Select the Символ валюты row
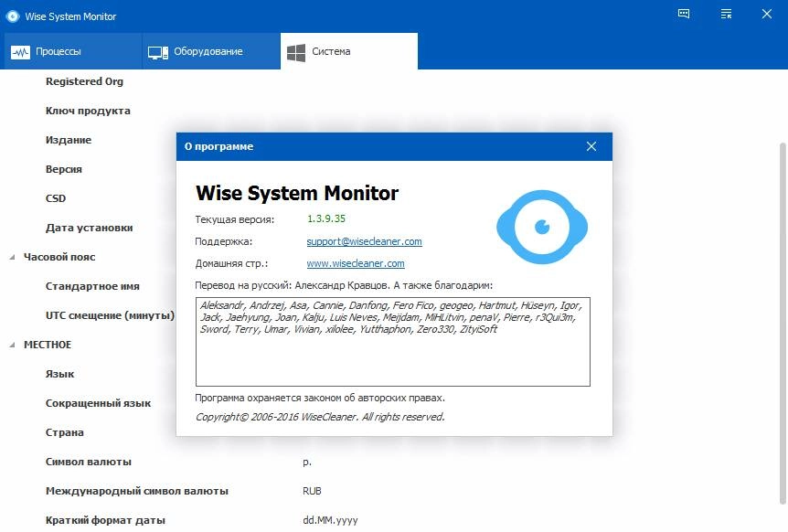 [x=89, y=462]
